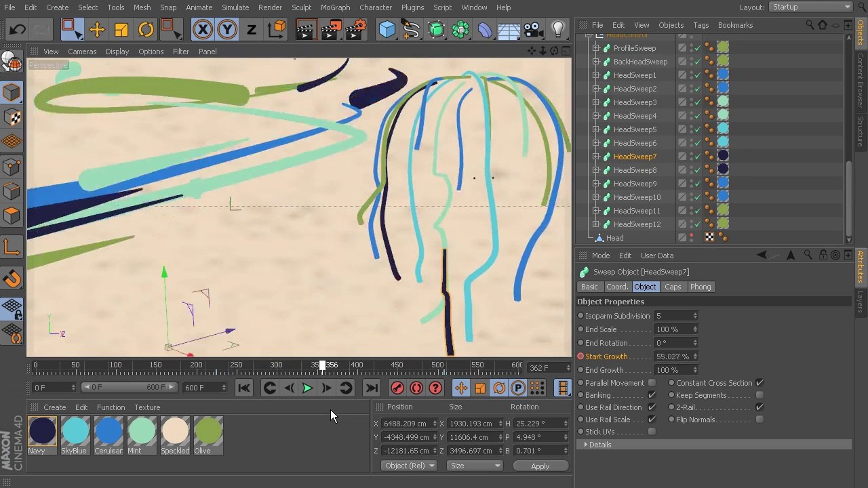Click Render View clapboard icon

306,29
